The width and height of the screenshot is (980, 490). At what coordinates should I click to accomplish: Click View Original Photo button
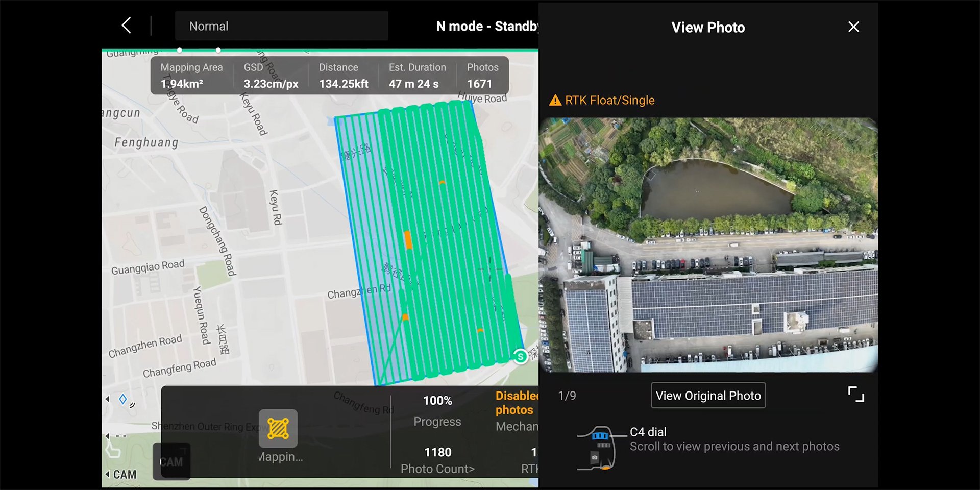[708, 396]
